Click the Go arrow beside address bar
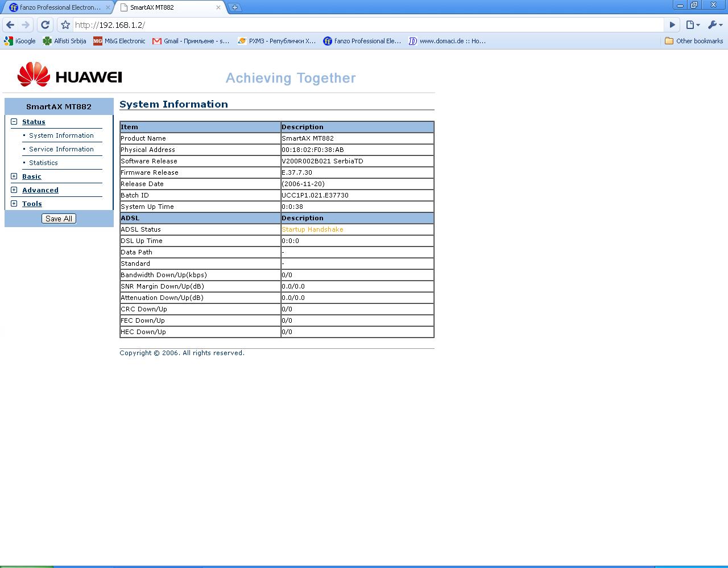 (x=672, y=25)
